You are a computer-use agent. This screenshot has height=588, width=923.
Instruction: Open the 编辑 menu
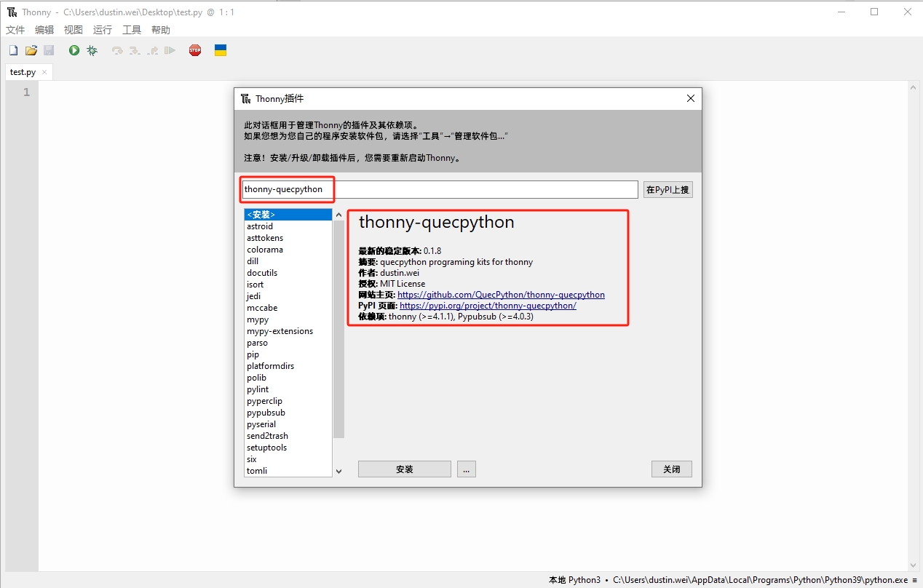click(x=44, y=30)
